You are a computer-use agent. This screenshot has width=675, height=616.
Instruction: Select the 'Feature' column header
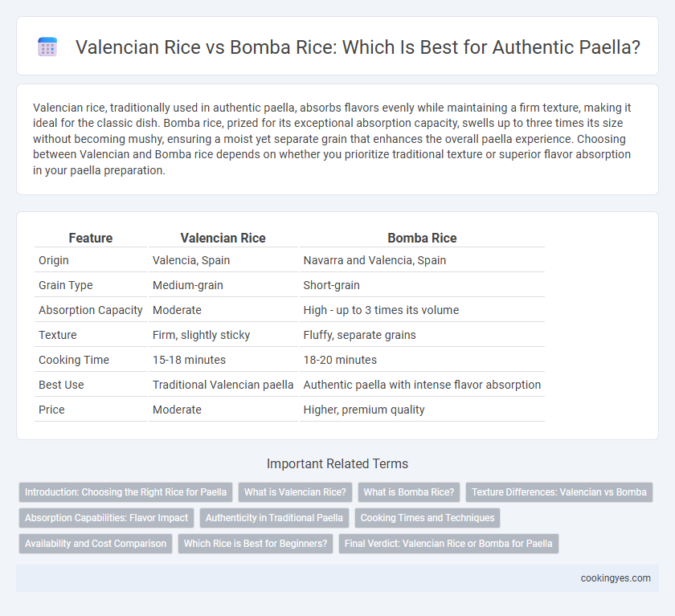90,238
